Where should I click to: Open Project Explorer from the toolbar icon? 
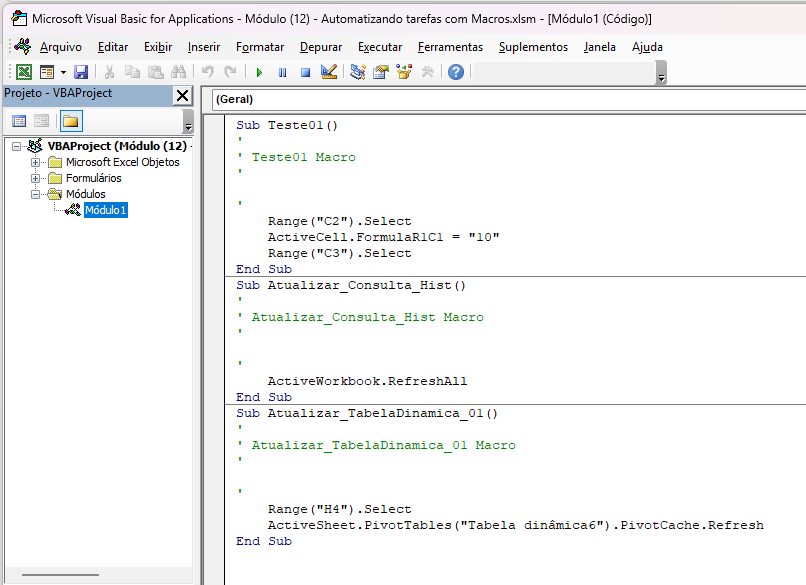[358, 72]
